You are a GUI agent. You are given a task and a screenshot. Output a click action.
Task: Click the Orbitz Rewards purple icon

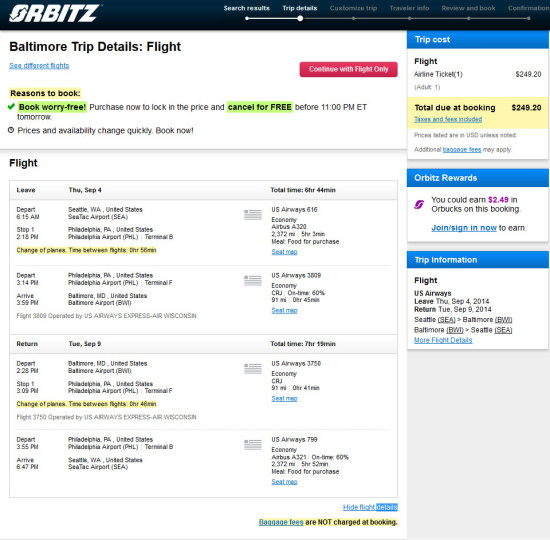[x=419, y=204]
